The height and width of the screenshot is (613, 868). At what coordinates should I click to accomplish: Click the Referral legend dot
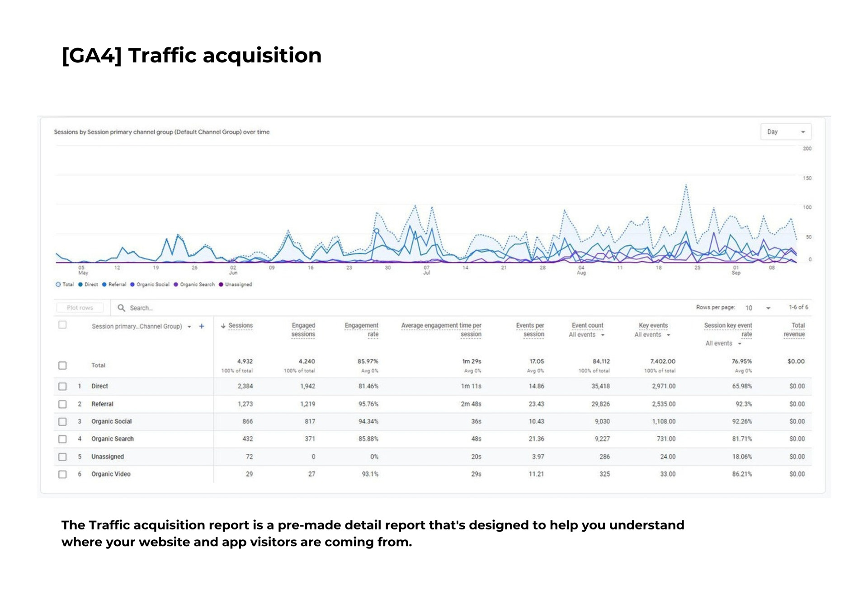pyautogui.click(x=104, y=285)
